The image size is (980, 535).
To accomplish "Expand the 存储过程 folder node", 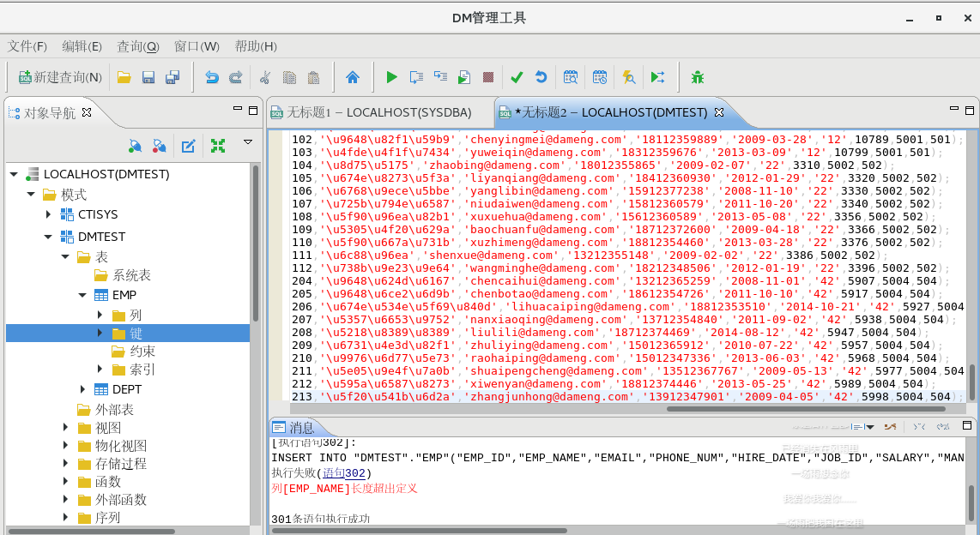I will click(x=65, y=464).
